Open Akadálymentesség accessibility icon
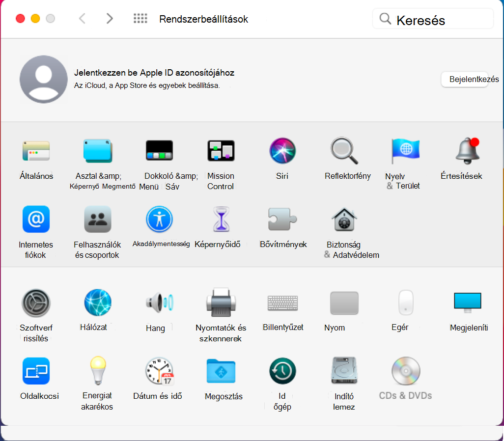 pos(160,219)
